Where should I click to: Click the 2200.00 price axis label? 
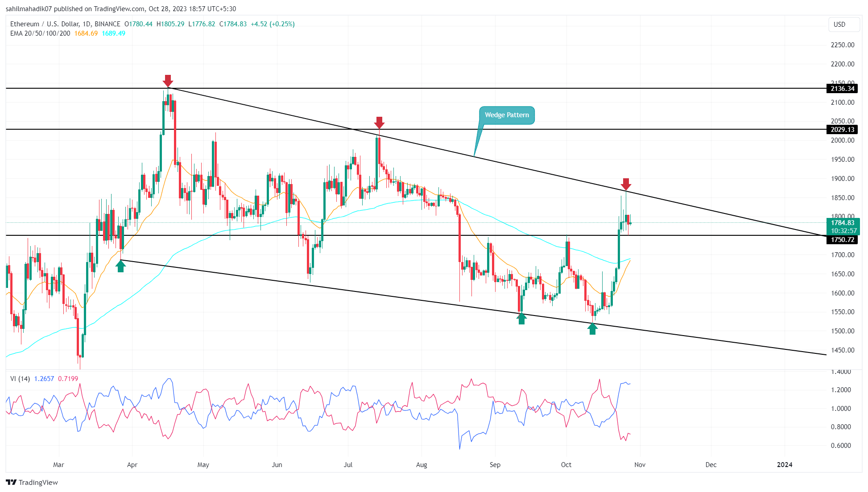coord(843,64)
